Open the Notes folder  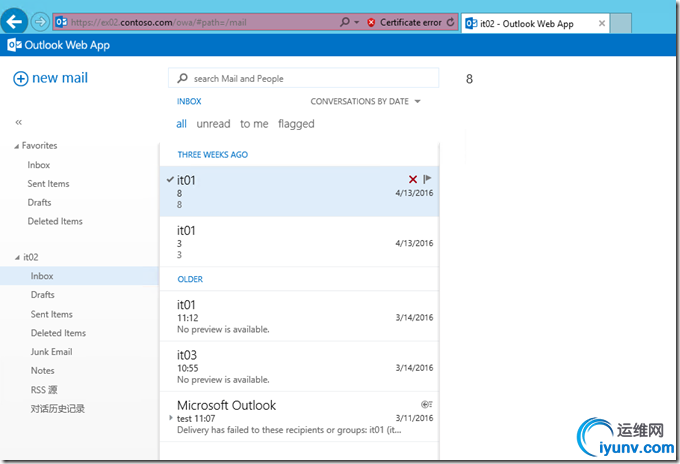pyautogui.click(x=42, y=370)
